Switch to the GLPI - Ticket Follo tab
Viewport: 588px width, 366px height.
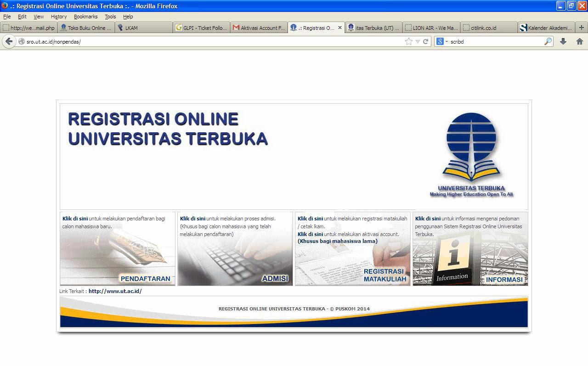coord(202,28)
